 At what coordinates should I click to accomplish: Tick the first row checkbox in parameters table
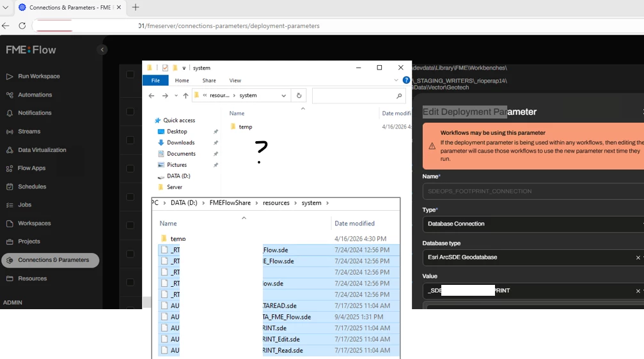click(x=130, y=75)
